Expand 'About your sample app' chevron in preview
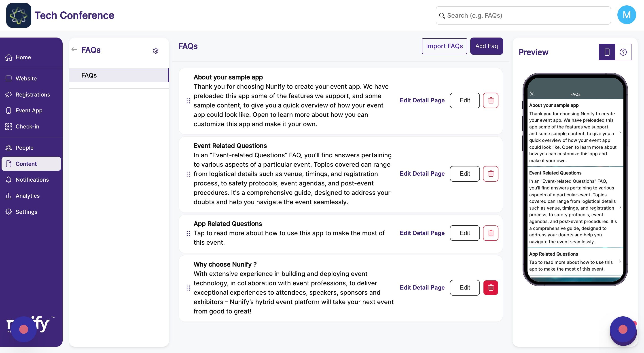Viewport: 644px width, 353px height. [x=620, y=133]
